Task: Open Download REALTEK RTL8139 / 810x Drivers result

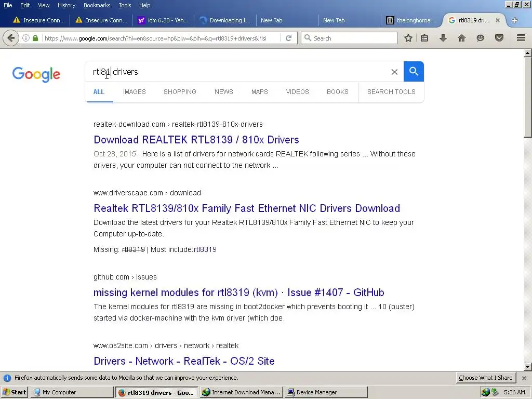Action: 196,140
